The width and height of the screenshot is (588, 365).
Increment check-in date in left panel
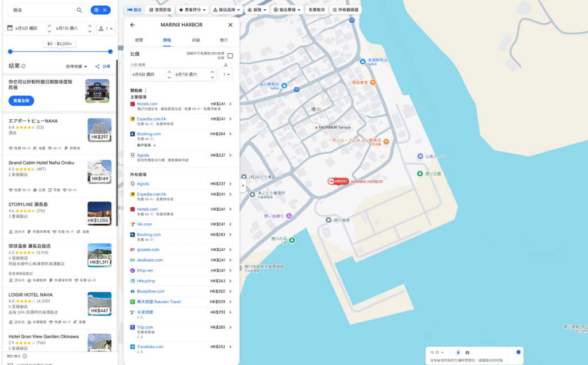coord(49,26)
